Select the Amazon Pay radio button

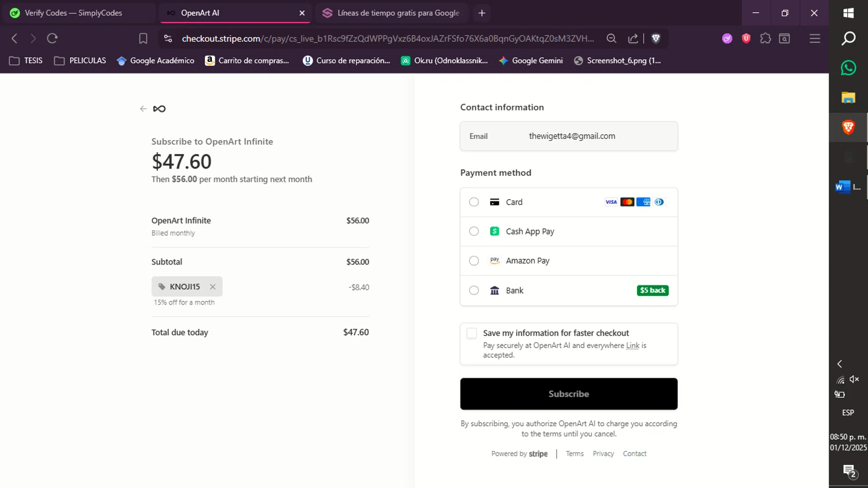tap(474, 260)
